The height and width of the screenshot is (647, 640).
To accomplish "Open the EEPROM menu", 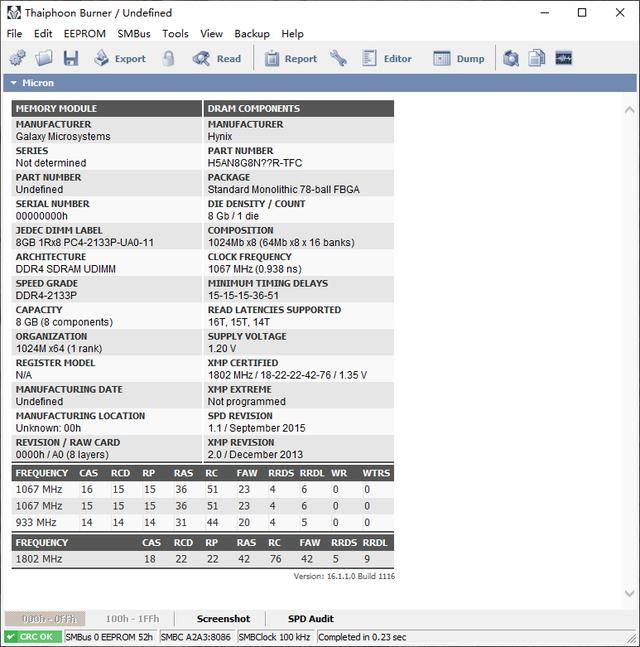I will [85, 34].
